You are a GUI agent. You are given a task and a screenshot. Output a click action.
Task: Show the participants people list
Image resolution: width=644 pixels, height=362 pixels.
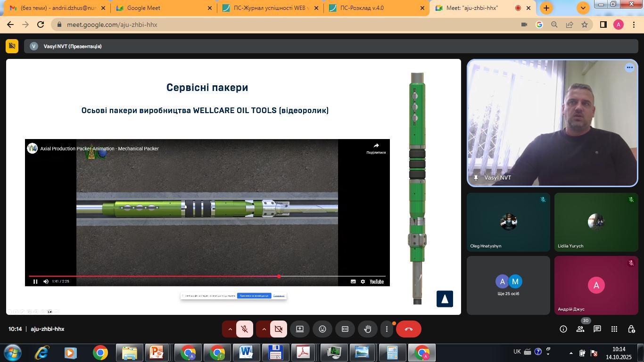click(580, 329)
